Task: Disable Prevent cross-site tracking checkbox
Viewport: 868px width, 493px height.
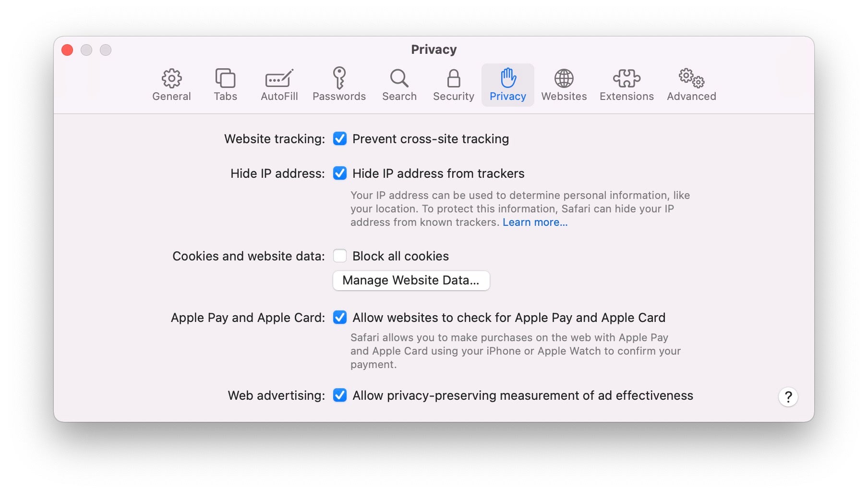Action: 340,139
